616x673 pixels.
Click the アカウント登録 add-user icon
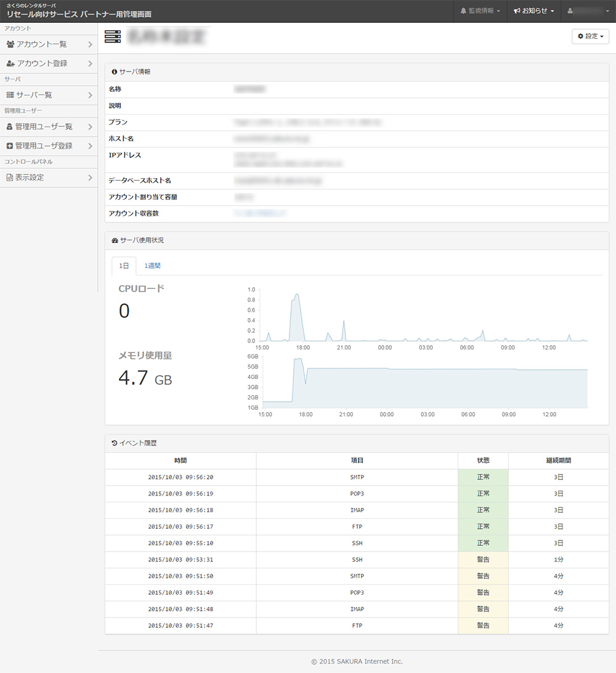pyautogui.click(x=10, y=63)
